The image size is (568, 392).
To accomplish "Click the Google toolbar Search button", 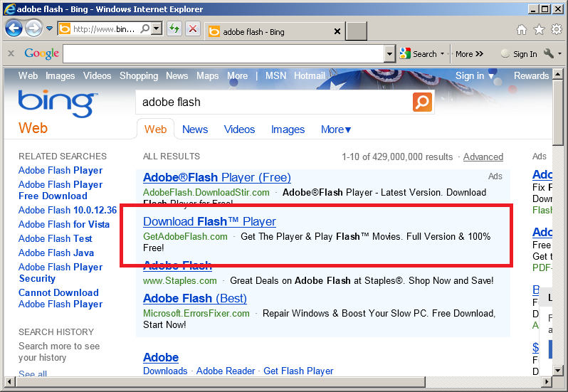I will tap(419, 54).
